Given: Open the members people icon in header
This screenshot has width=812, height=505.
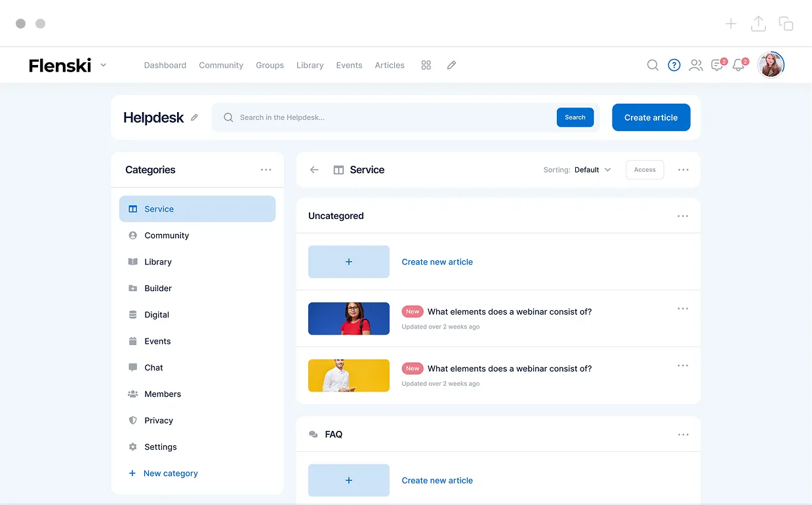Looking at the screenshot, I should 696,65.
